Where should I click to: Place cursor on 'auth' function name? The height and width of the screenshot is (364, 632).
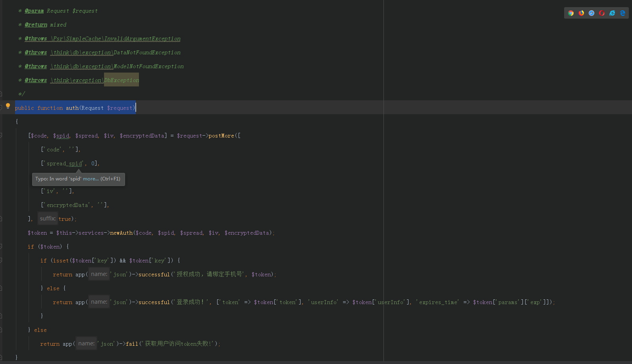pos(72,108)
